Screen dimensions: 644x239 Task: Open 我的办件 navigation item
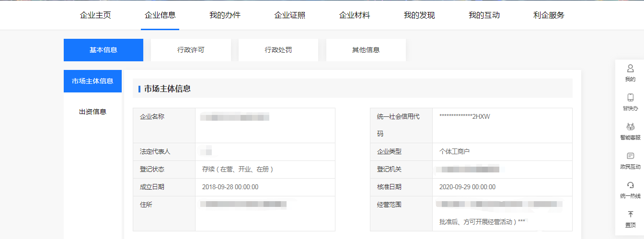tap(225, 15)
